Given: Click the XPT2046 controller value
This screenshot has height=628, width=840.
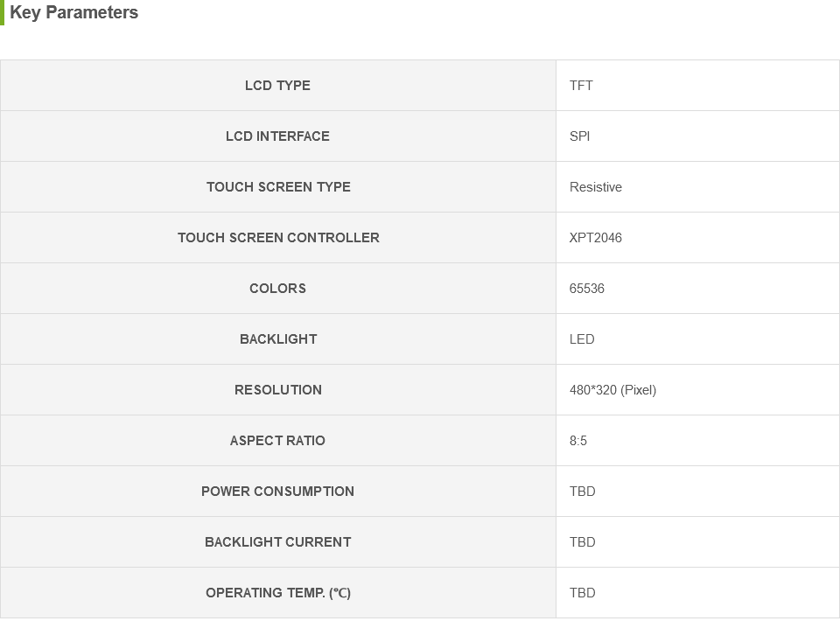Looking at the screenshot, I should tap(596, 238).
